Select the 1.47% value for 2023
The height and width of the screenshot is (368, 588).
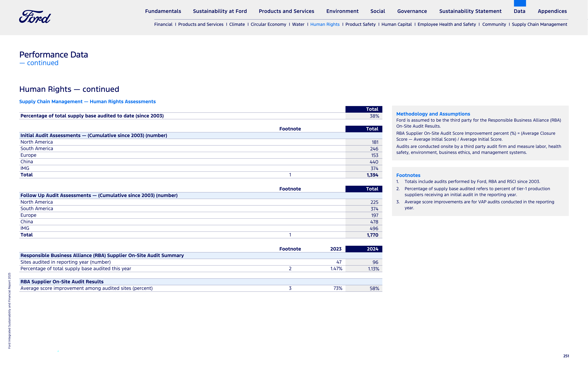click(336, 269)
